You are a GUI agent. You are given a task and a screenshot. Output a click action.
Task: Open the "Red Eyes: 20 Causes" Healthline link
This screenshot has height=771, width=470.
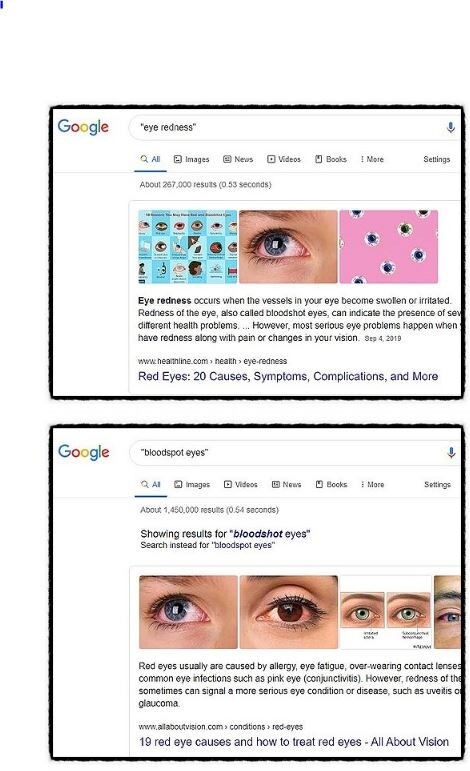tap(288, 376)
